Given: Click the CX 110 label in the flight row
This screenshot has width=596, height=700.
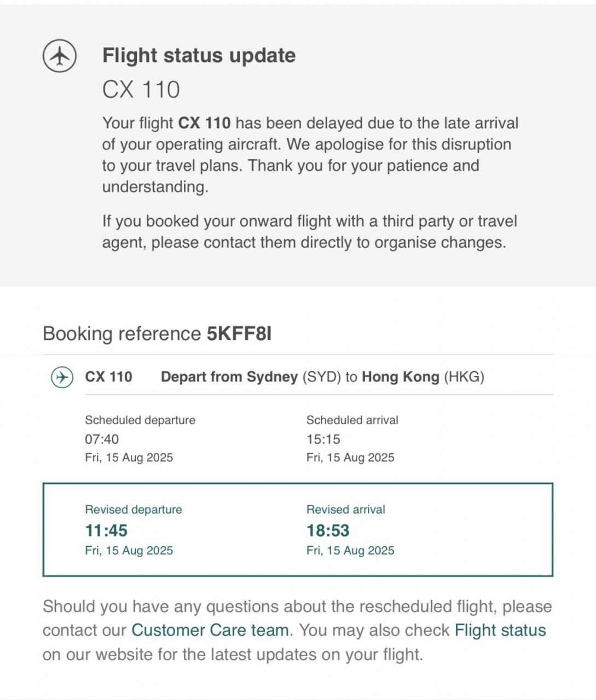Looking at the screenshot, I should click(108, 377).
